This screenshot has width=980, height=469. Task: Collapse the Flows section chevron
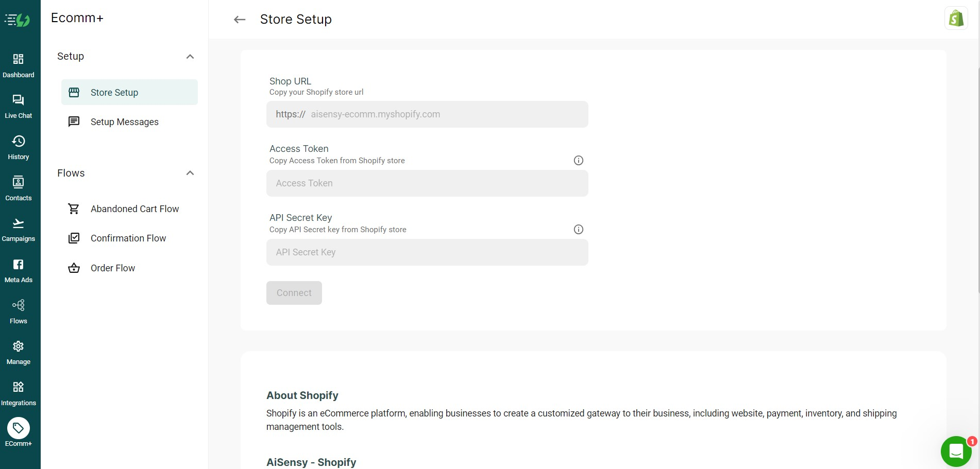pyautogui.click(x=190, y=173)
